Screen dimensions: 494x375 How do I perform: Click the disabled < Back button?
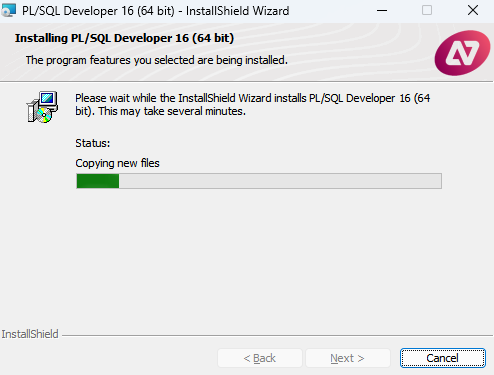click(x=260, y=358)
